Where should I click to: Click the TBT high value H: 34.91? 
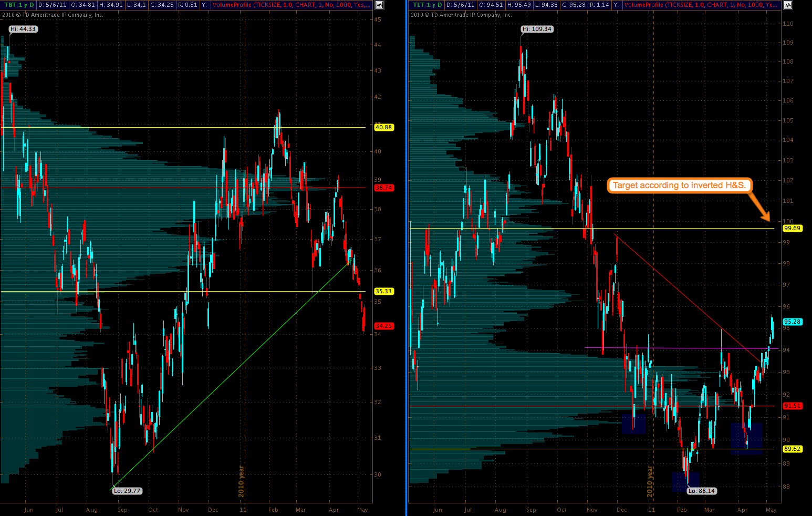pyautogui.click(x=110, y=5)
